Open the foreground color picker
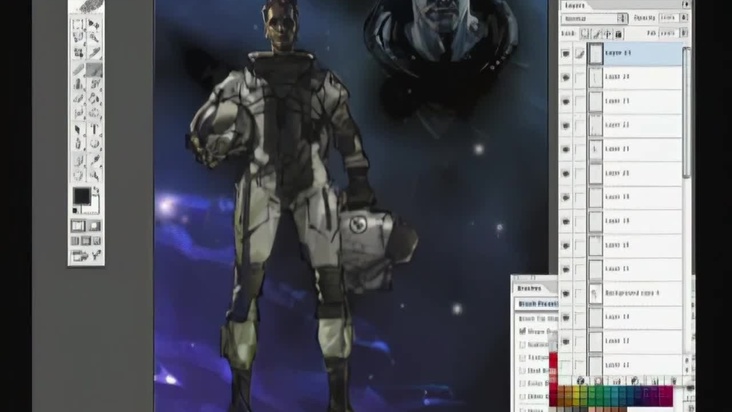This screenshot has width=732, height=412. point(82,196)
